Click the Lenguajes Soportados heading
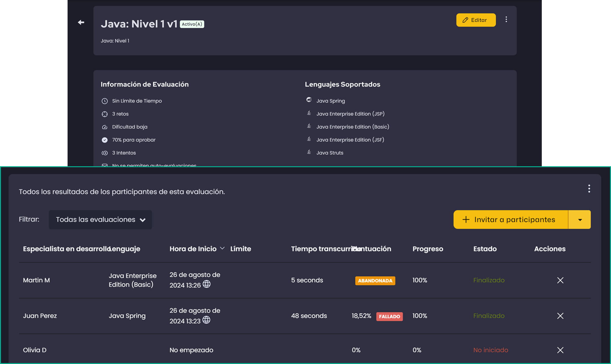611x364 pixels. click(x=342, y=85)
